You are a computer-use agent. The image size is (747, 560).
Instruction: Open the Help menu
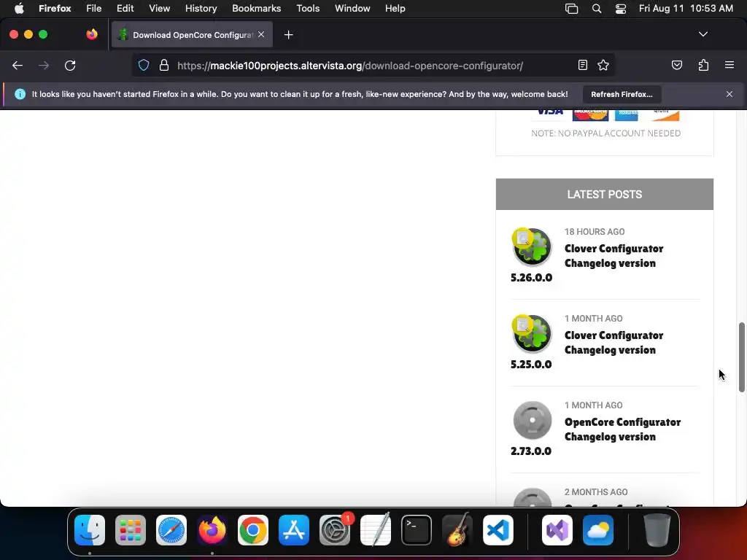point(395,9)
